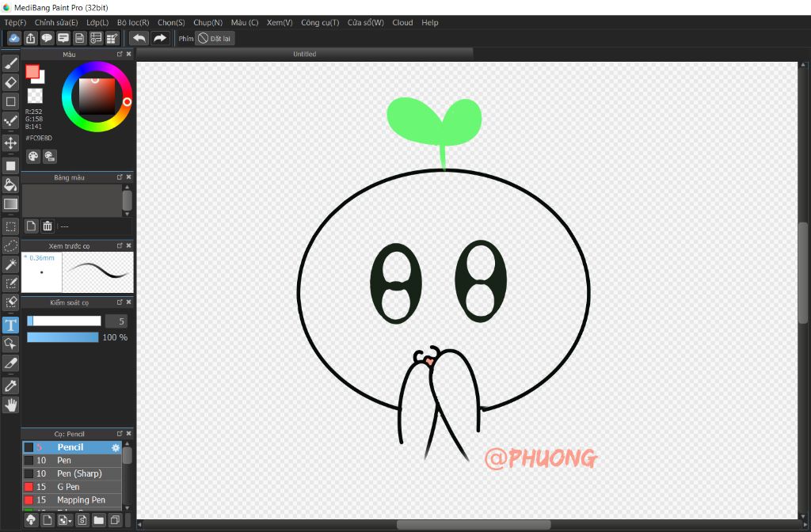
Task: Select the Pen (Sharp) brush
Action: (72, 473)
